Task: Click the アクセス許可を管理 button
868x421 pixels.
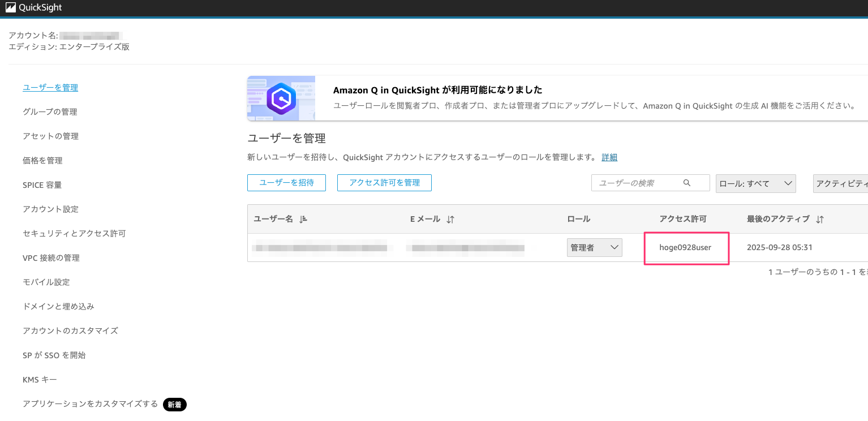Action: [384, 182]
